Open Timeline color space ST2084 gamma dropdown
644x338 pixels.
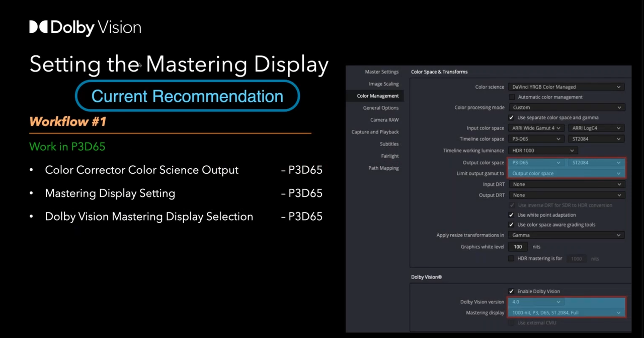click(x=596, y=139)
